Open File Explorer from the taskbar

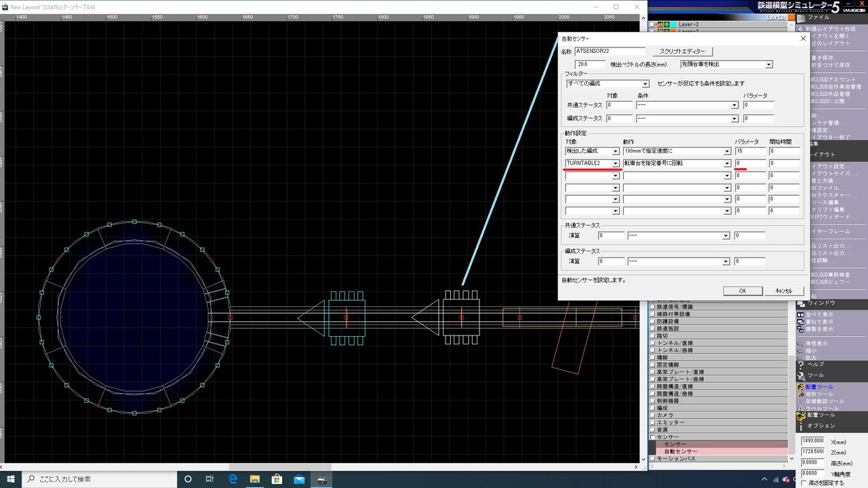pyautogui.click(x=255, y=479)
